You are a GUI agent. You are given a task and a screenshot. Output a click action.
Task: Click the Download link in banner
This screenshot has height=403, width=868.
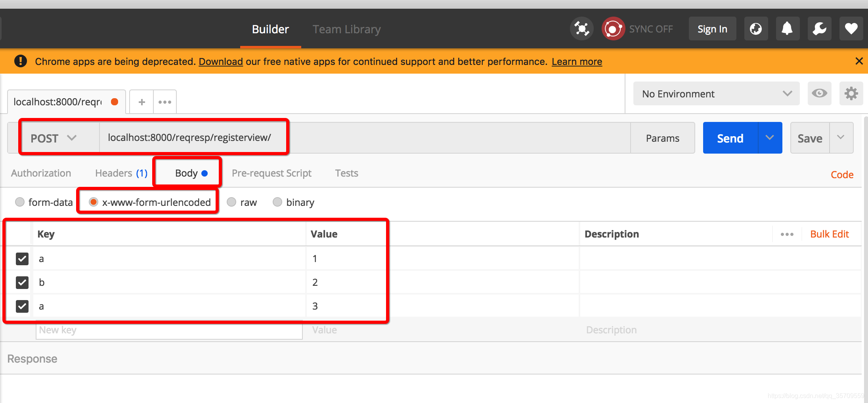(221, 62)
